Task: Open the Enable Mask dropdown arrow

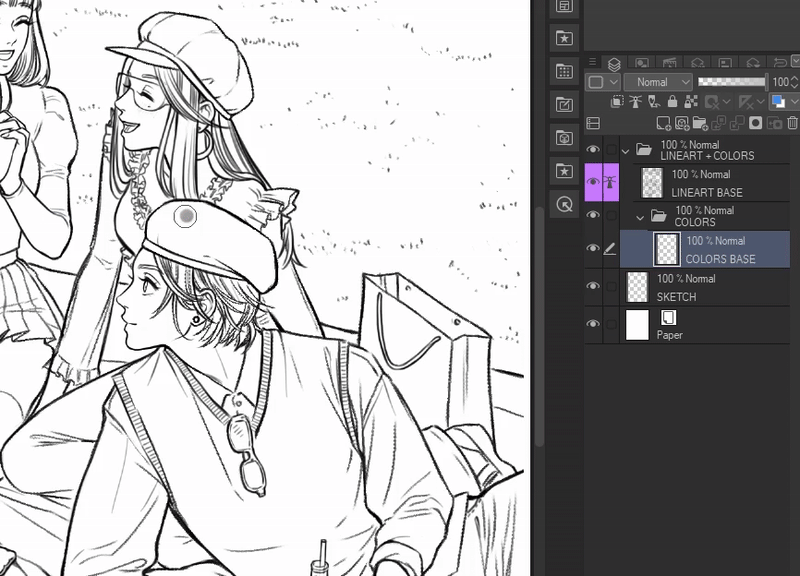Action: (x=726, y=102)
